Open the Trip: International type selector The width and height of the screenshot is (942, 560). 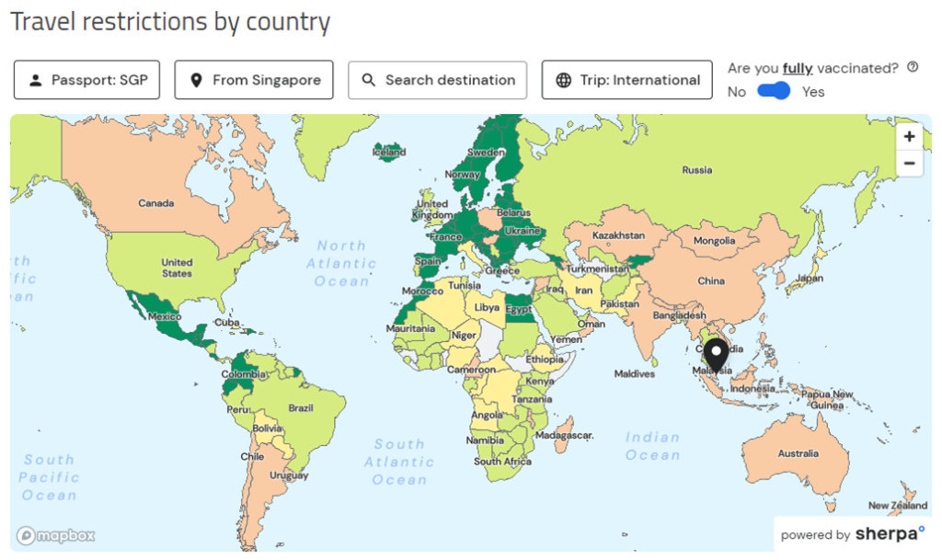[626, 80]
